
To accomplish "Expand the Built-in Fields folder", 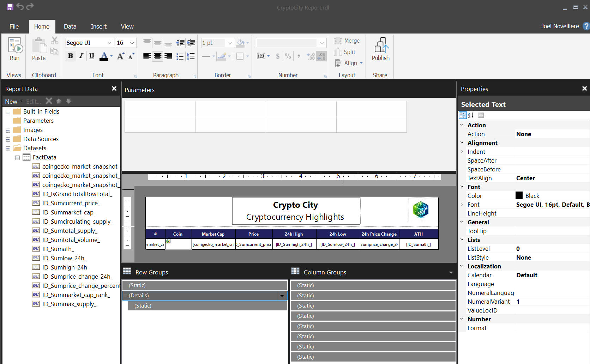I will [8, 112].
